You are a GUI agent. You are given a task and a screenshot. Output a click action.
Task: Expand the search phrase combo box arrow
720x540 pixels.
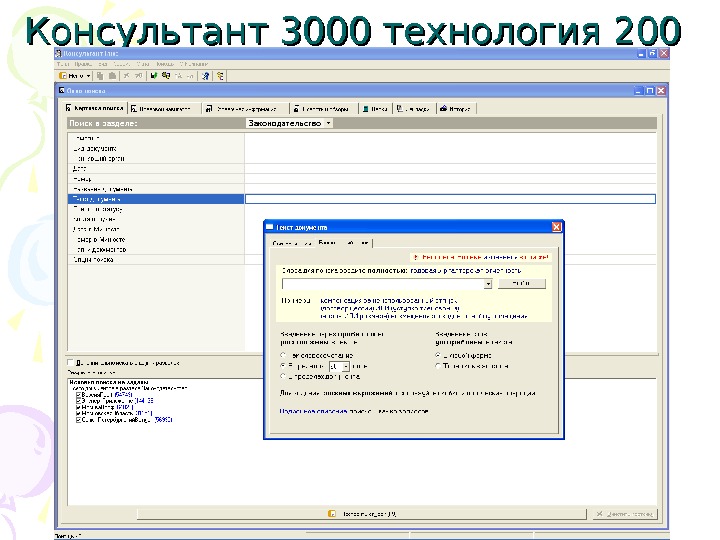[488, 284]
